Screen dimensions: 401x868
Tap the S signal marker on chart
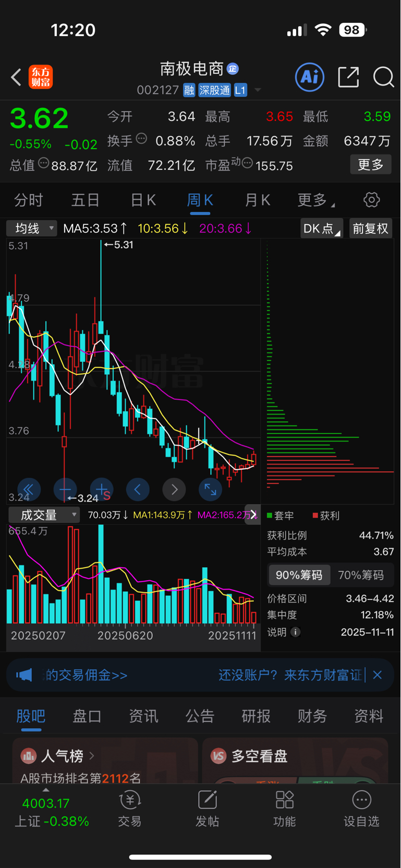pos(107,496)
